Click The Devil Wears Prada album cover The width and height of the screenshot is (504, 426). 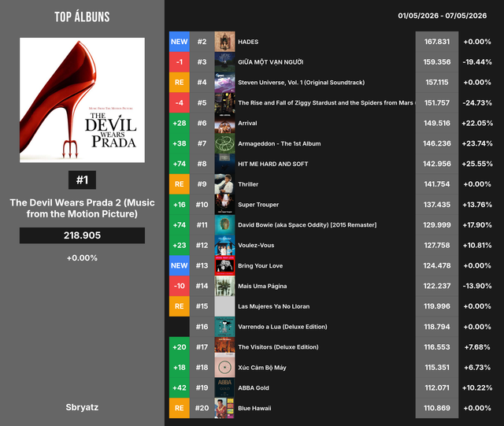[82, 100]
